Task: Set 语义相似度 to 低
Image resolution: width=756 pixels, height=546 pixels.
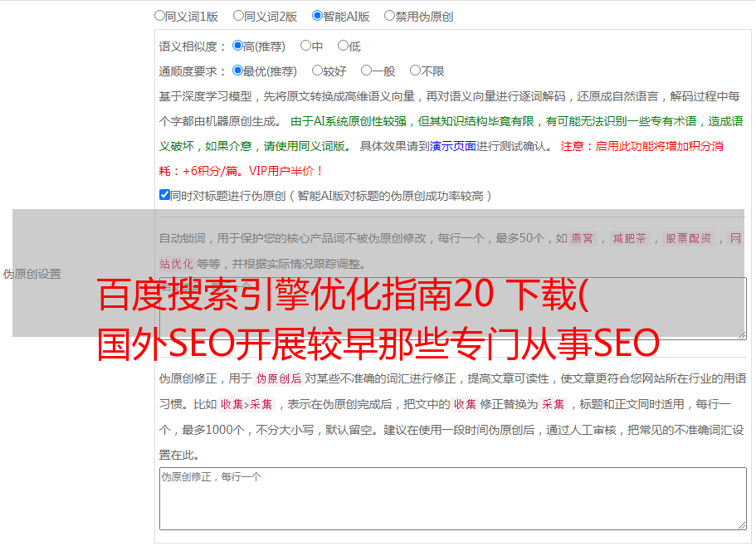Action: pos(343,46)
